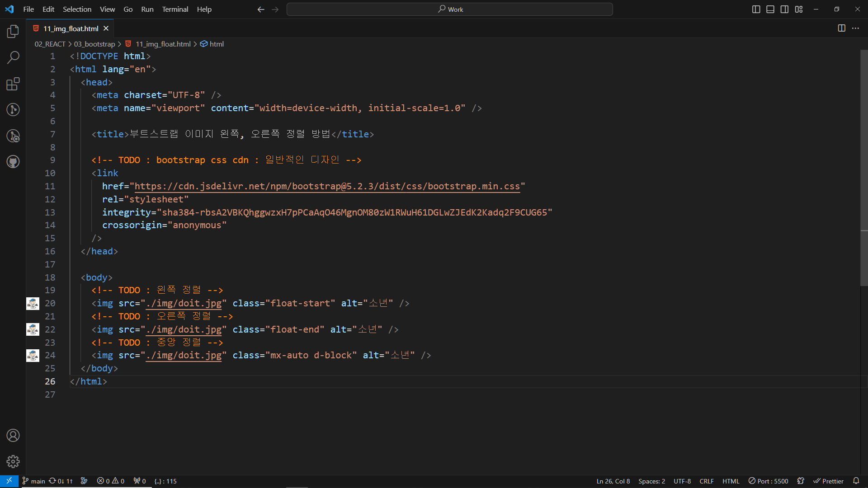
Task: Open the Source Control view
Action: click(13, 110)
